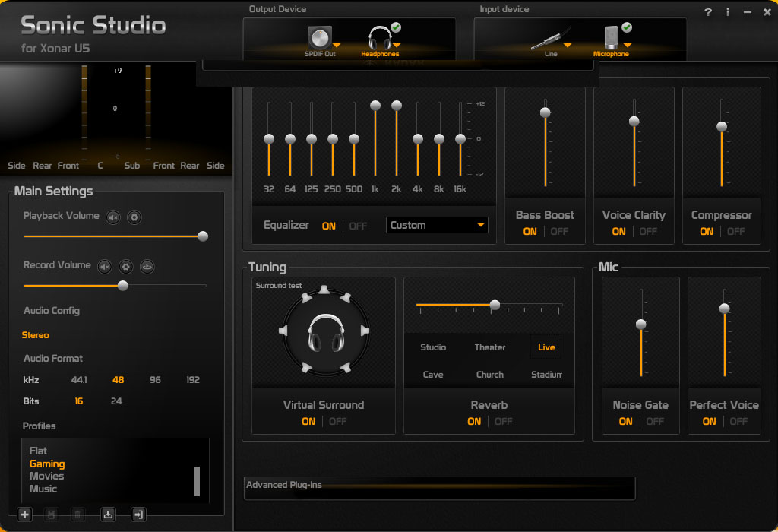This screenshot has height=532, width=778.
Task: Click the 1k equalizer band slider knob
Action: [x=375, y=105]
